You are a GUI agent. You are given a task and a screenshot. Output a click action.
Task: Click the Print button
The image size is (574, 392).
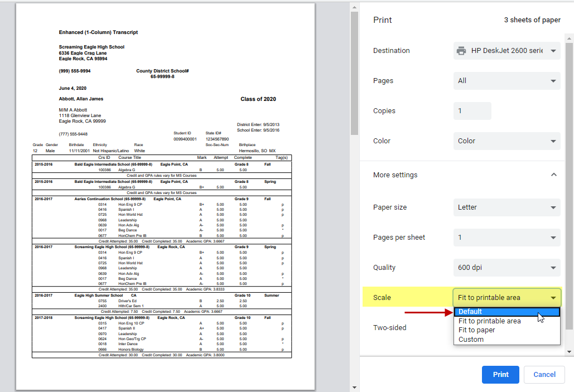coord(500,374)
